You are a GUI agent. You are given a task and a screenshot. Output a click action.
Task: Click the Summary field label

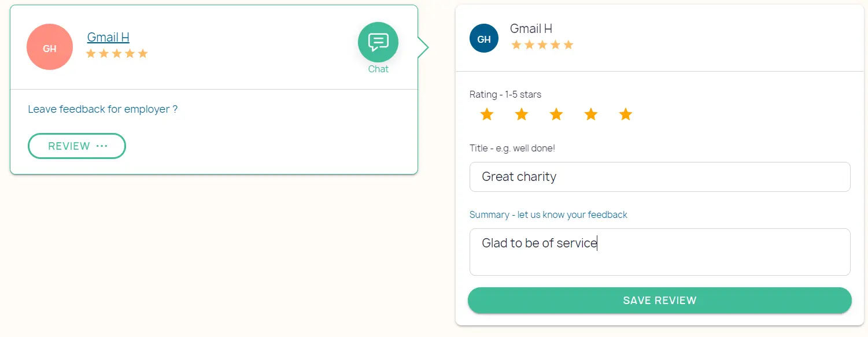coord(548,215)
